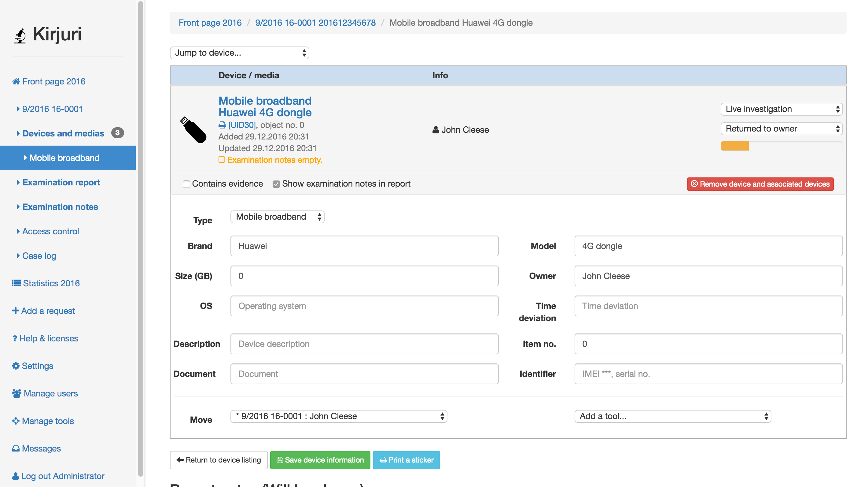Click the orange progress bar
Viewport: 868px width, 487px height.
pyautogui.click(x=734, y=146)
